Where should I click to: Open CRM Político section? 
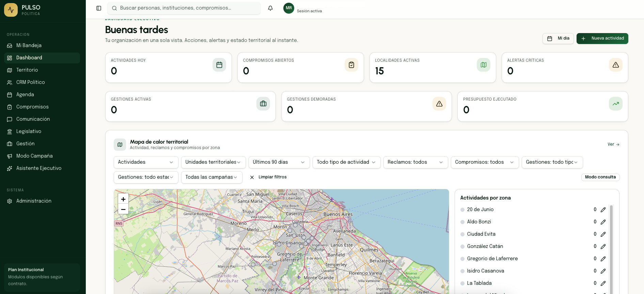click(x=42, y=83)
